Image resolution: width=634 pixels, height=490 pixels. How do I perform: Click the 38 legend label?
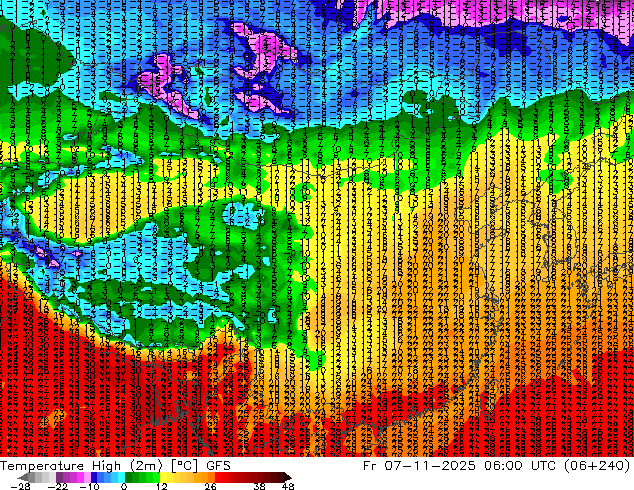pos(260,486)
